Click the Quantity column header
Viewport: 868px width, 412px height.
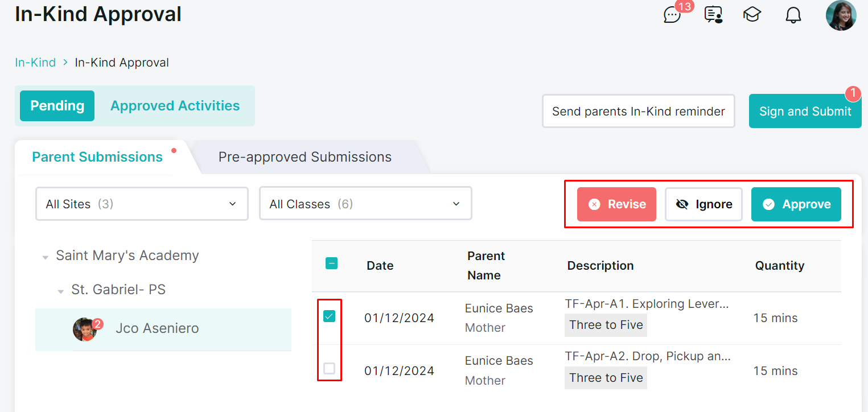click(x=780, y=266)
